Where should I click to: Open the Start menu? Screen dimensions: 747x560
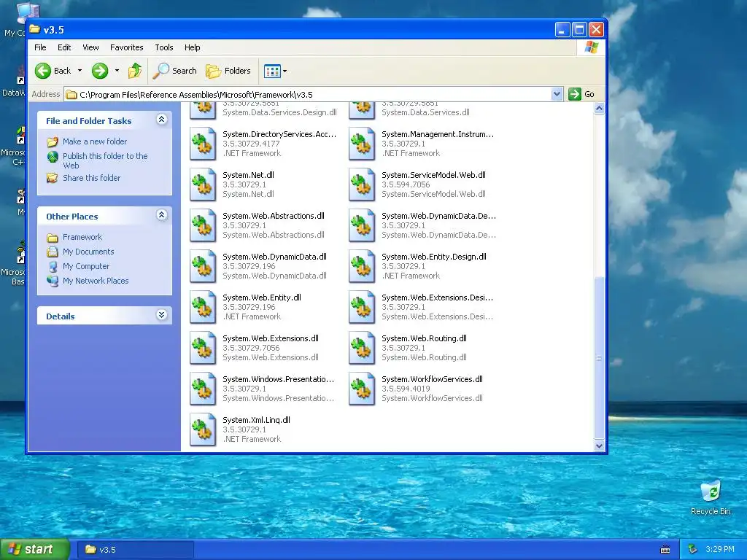pyautogui.click(x=35, y=550)
